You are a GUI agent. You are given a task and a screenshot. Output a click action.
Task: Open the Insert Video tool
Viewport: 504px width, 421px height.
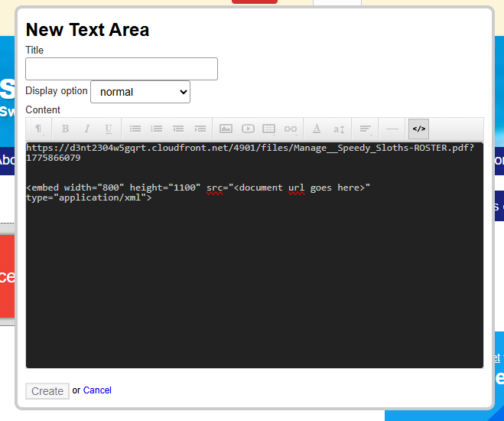[x=248, y=129]
